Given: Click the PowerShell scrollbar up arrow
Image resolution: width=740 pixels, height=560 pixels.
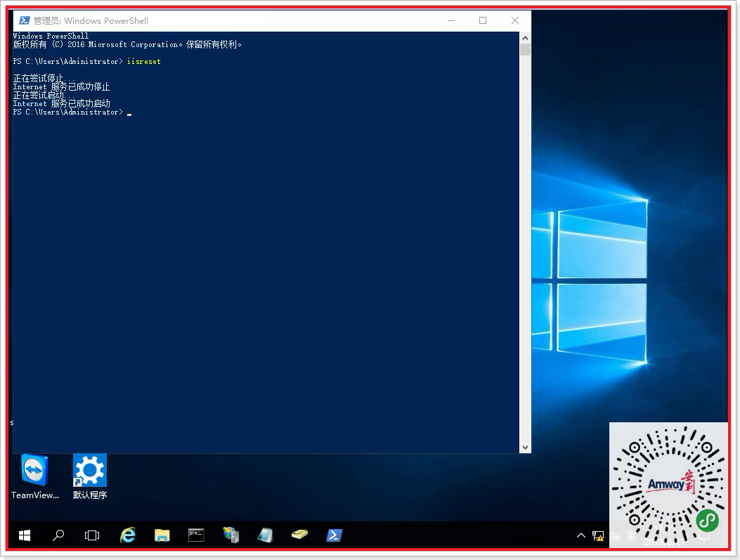Looking at the screenshot, I should (x=525, y=38).
